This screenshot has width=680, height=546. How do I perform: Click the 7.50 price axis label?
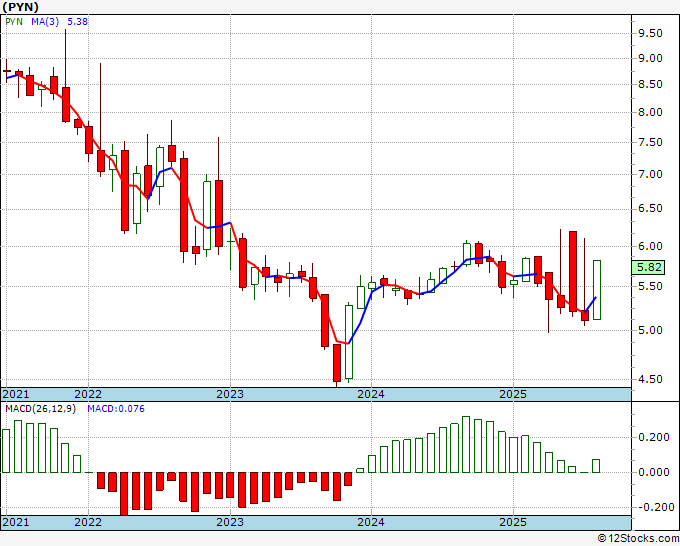(650, 143)
